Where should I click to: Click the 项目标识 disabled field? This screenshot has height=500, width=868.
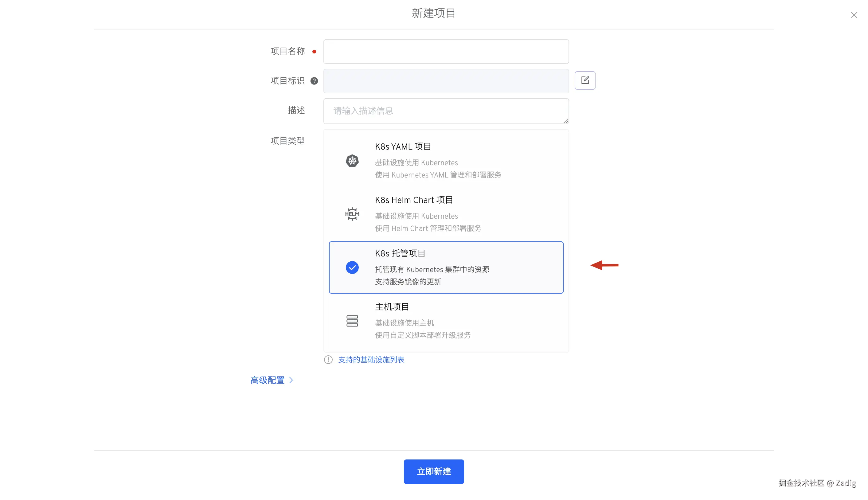[446, 81]
